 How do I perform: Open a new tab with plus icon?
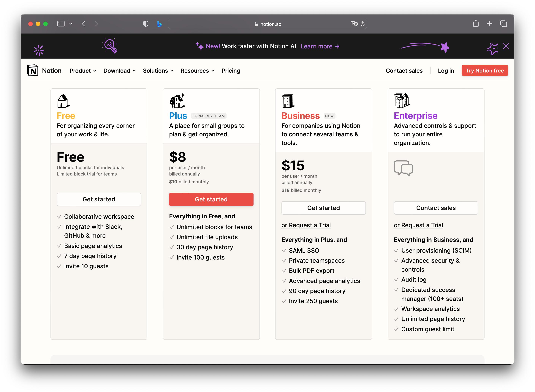[489, 24]
